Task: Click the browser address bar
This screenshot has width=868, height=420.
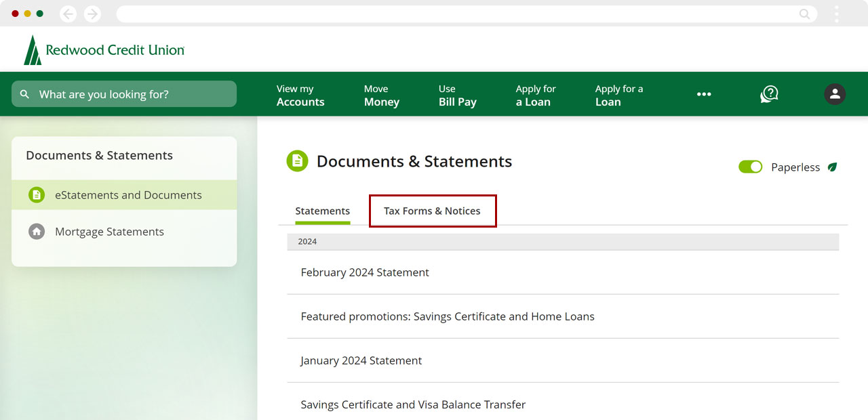Action: 467,14
